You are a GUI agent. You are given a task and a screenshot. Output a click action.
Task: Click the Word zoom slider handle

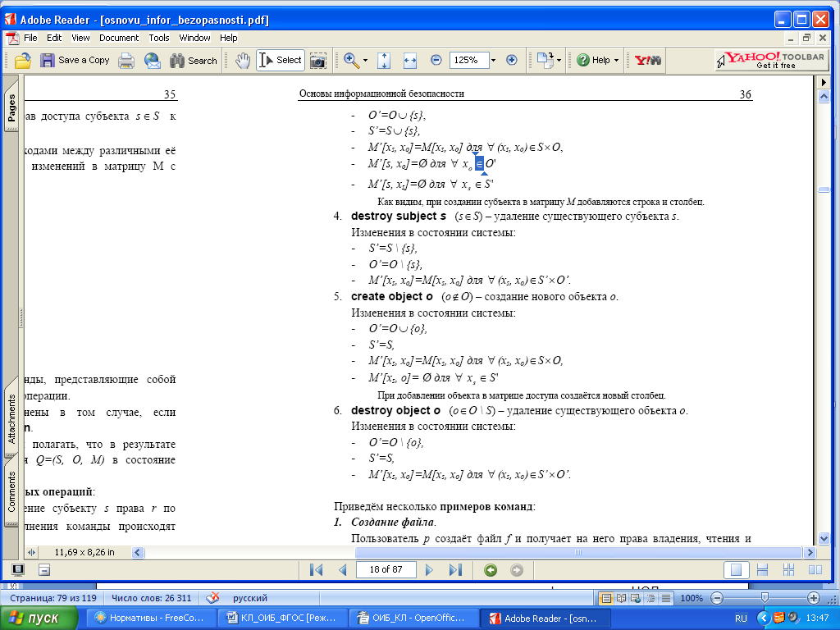pyautogui.click(x=765, y=597)
